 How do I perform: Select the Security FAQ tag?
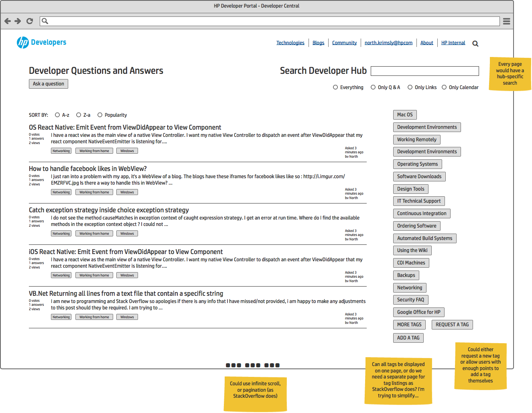[411, 300]
